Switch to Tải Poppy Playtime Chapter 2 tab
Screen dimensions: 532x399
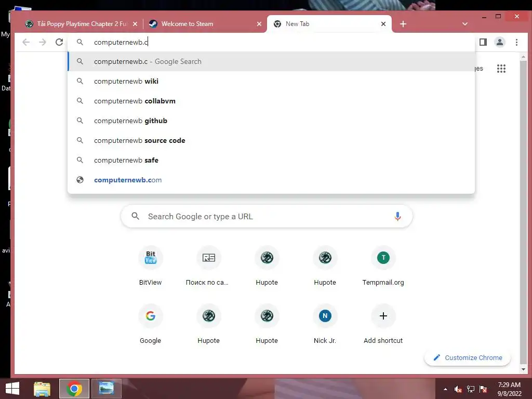point(82,24)
